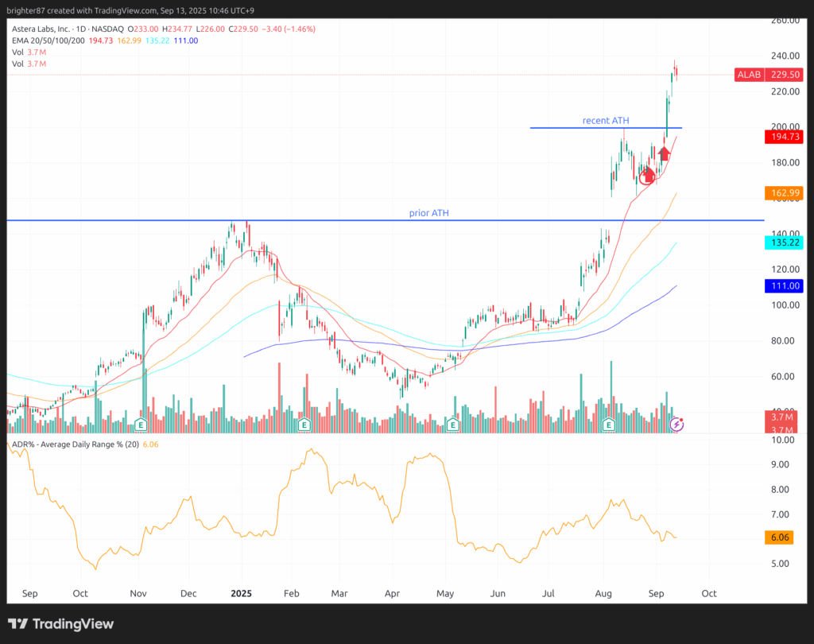
Task: Click the Aug label on time axis
Action: pyautogui.click(x=603, y=593)
